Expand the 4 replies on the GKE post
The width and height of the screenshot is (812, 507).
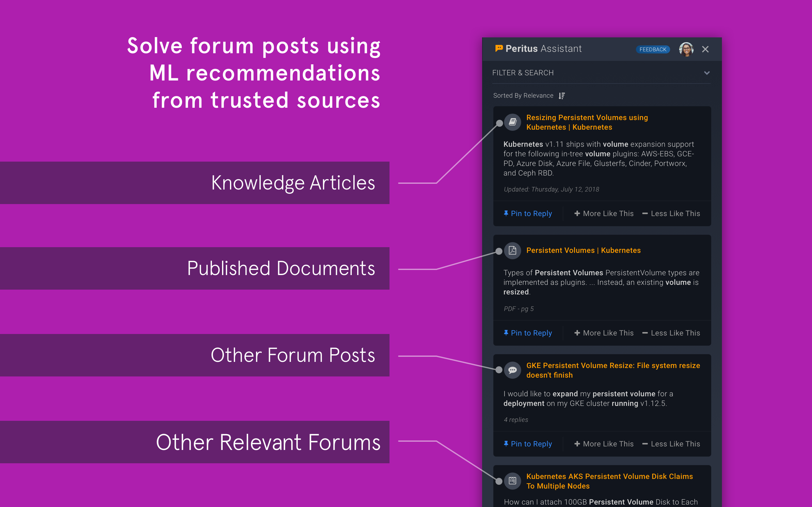pos(515,420)
